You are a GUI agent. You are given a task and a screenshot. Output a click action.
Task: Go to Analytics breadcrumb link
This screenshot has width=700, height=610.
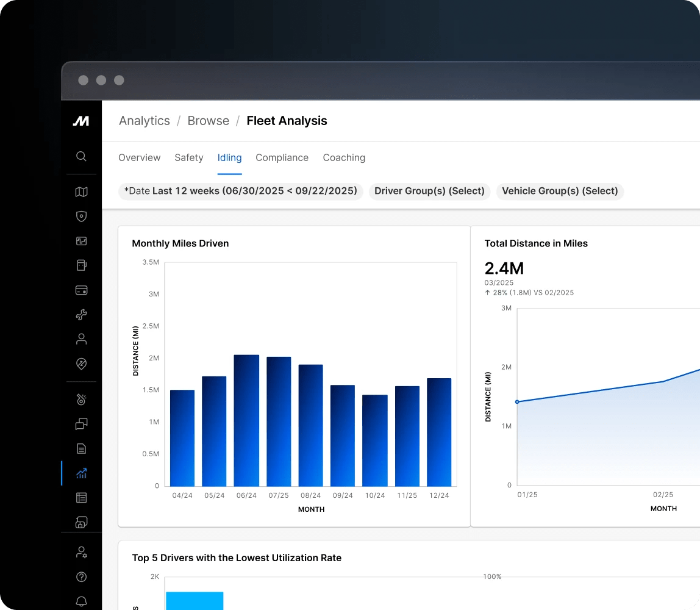pyautogui.click(x=144, y=121)
